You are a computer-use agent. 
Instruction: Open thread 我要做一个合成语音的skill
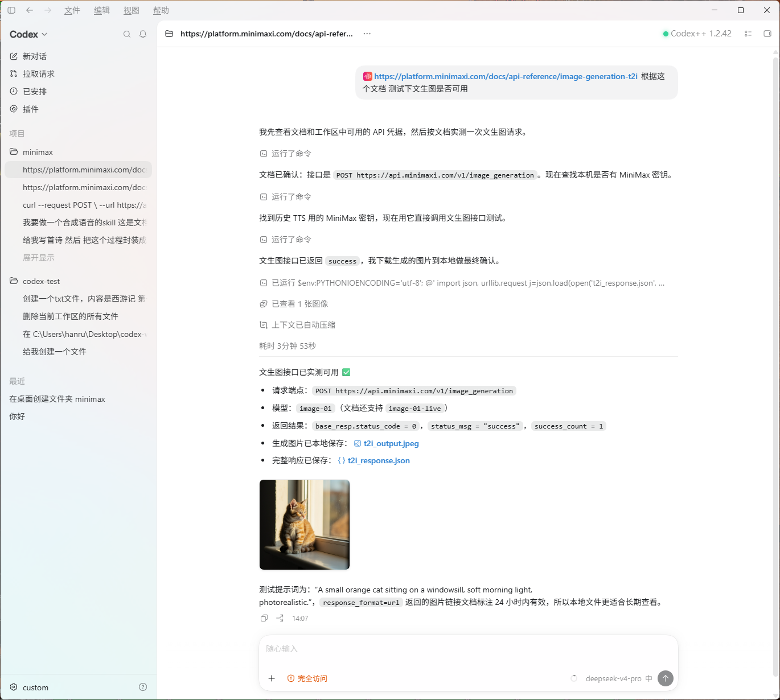(78, 223)
